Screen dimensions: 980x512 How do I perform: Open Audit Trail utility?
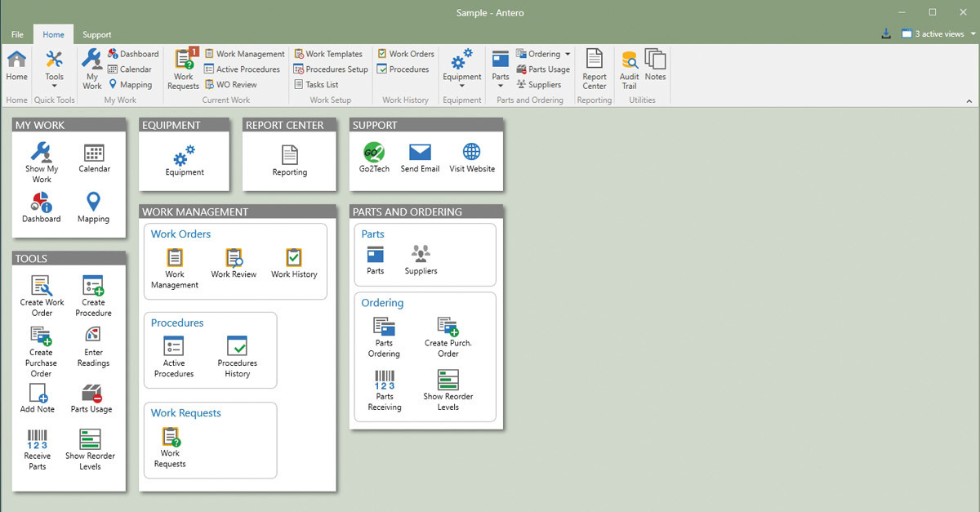629,69
